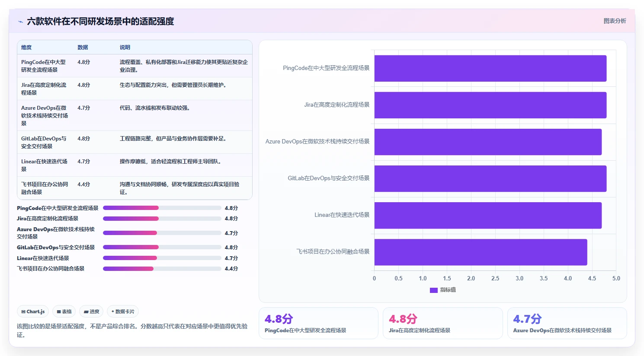
Task: Click the PingCode 4.8分 data card
Action: (318, 323)
